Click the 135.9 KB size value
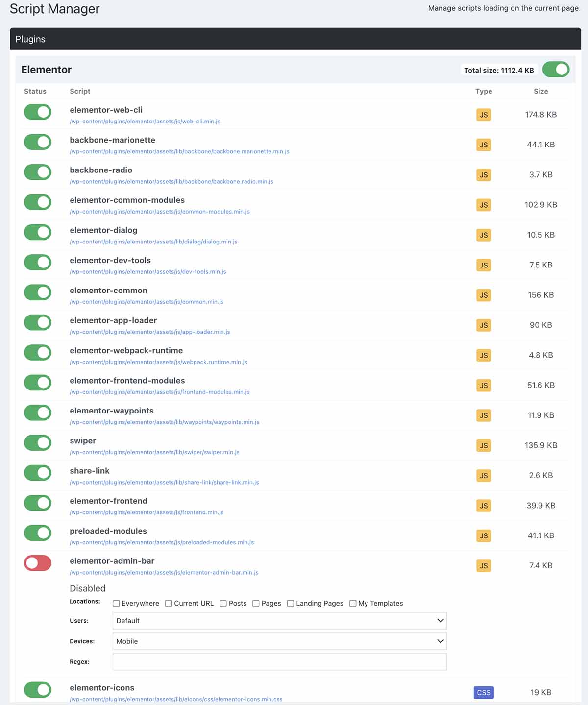 541,445
